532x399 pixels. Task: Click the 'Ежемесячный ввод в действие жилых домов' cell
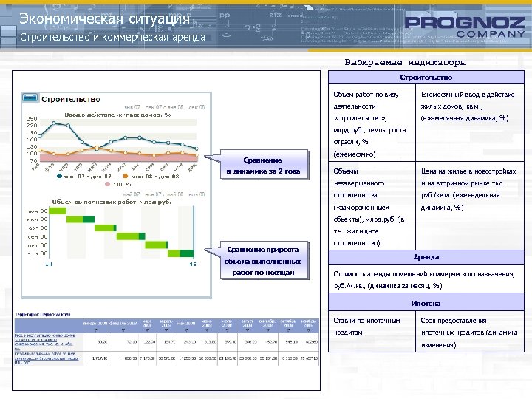[470, 123]
